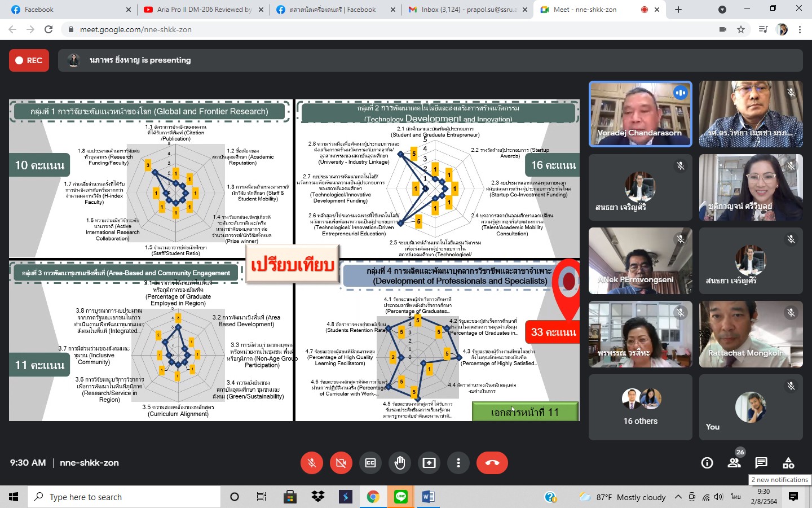Leave the call with red hangup button
This screenshot has width=812, height=508.
coord(492,463)
